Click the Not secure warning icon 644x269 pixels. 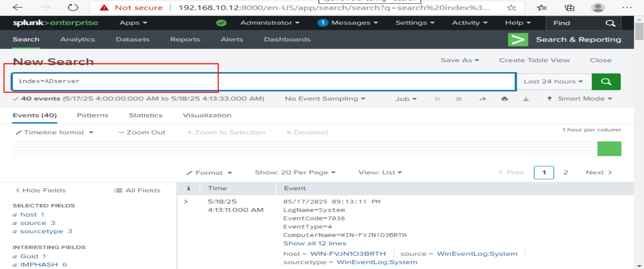(104, 7)
